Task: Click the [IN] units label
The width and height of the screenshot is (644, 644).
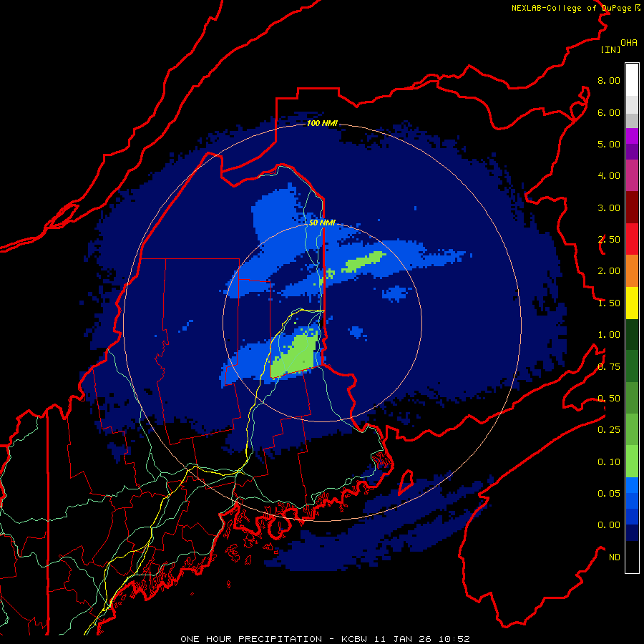Action: tap(610, 49)
